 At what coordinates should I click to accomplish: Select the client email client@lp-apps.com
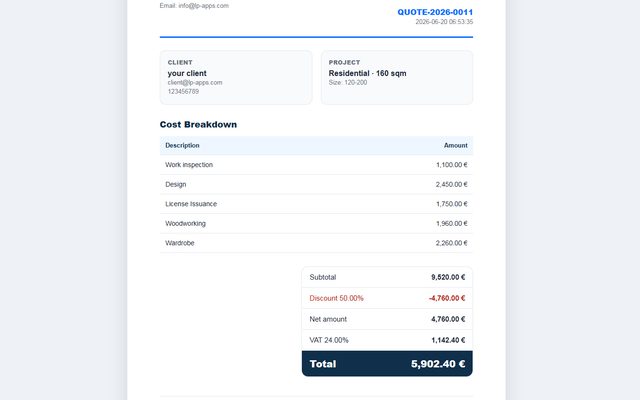click(x=195, y=82)
